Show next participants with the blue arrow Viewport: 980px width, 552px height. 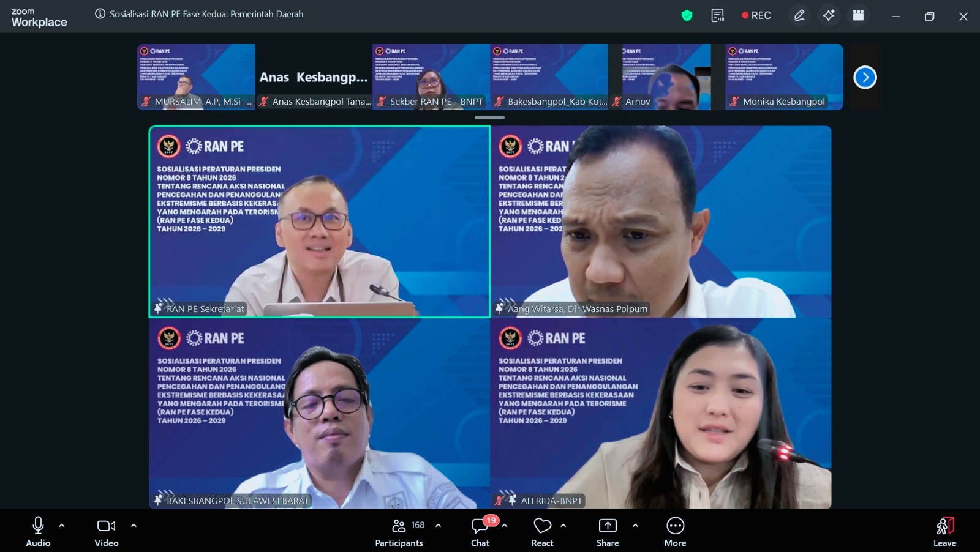pos(865,77)
